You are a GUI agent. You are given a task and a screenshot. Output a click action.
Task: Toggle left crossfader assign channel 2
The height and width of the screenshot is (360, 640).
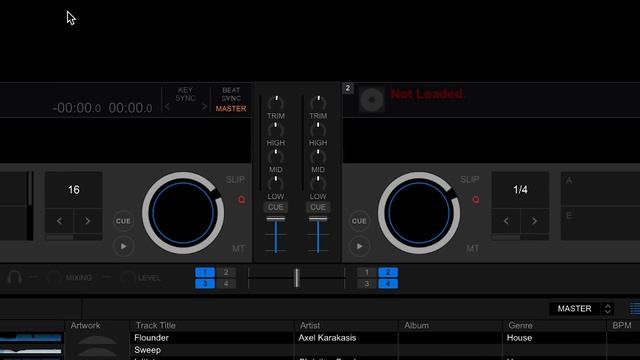[226, 272]
